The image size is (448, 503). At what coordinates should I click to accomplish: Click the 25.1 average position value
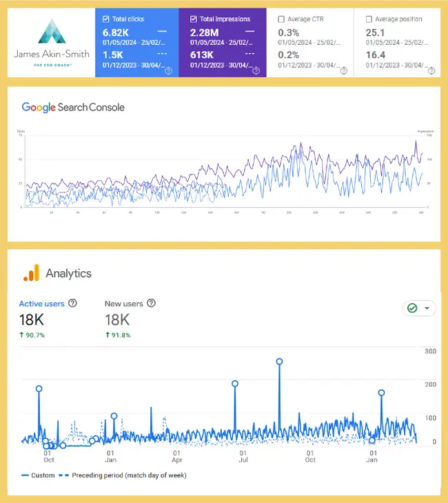click(375, 32)
